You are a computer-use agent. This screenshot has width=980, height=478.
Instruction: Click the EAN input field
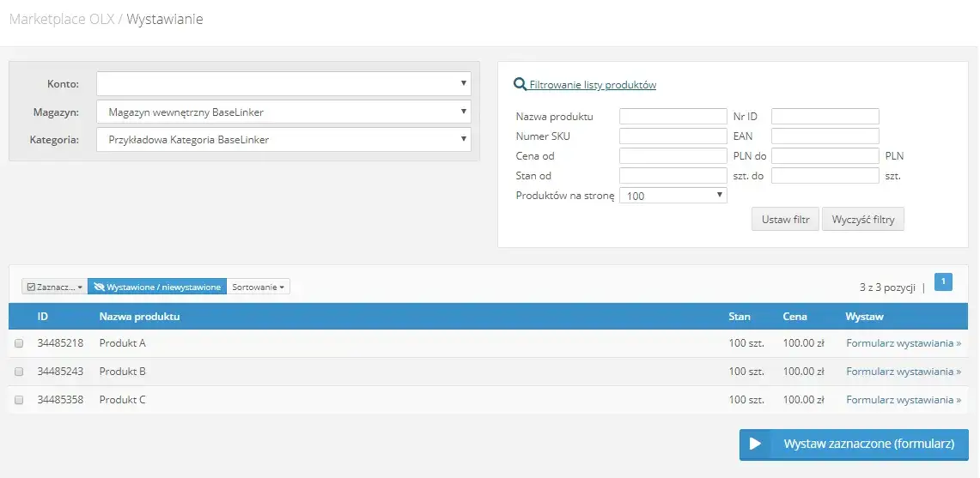(825, 136)
